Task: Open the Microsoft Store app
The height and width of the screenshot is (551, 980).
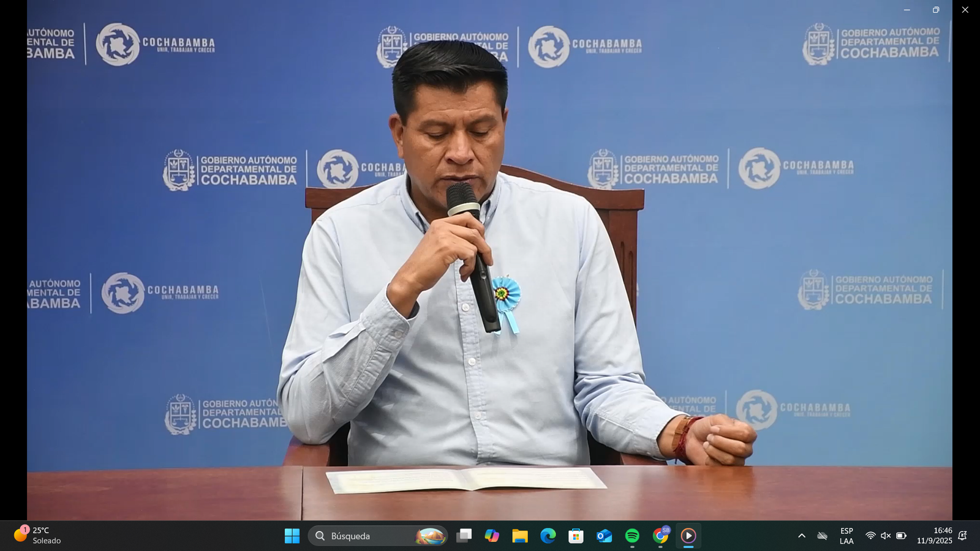Action: [x=576, y=536]
